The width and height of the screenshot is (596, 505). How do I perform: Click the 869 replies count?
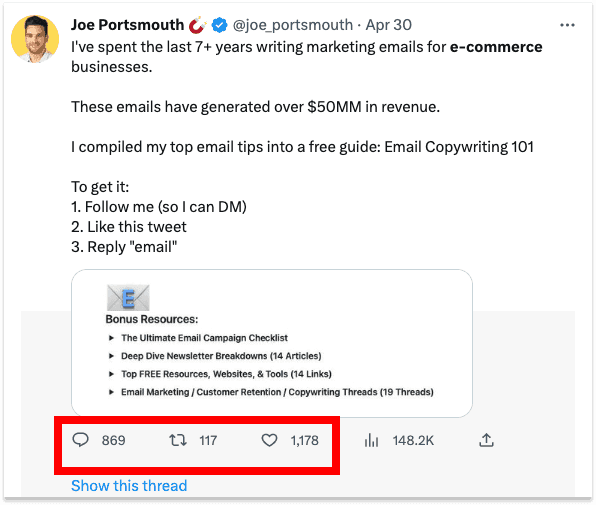[113, 440]
